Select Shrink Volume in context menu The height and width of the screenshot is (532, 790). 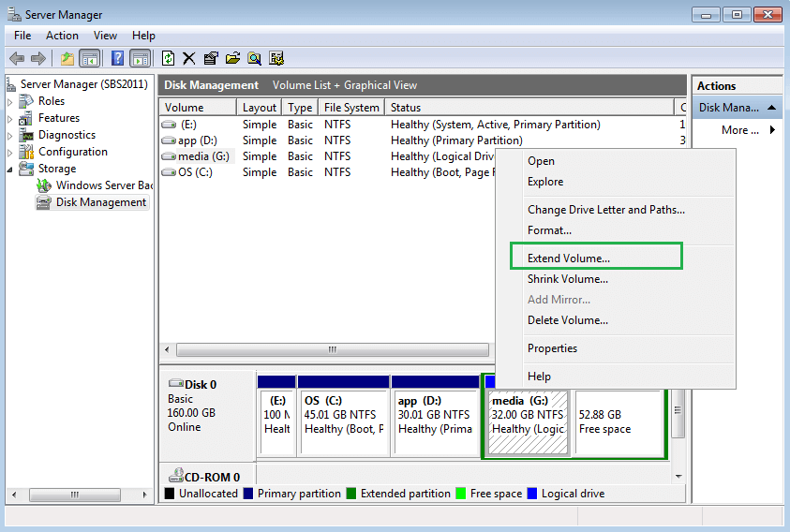pos(567,278)
